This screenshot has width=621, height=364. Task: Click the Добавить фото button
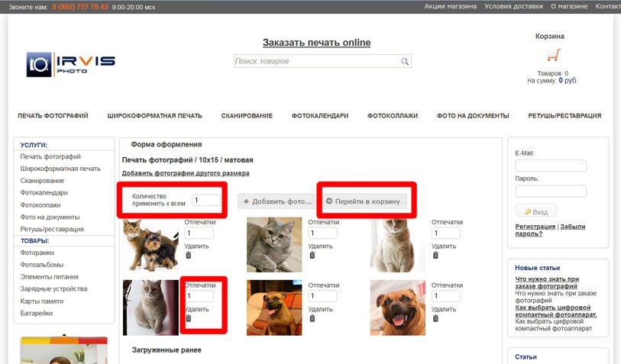tap(277, 201)
